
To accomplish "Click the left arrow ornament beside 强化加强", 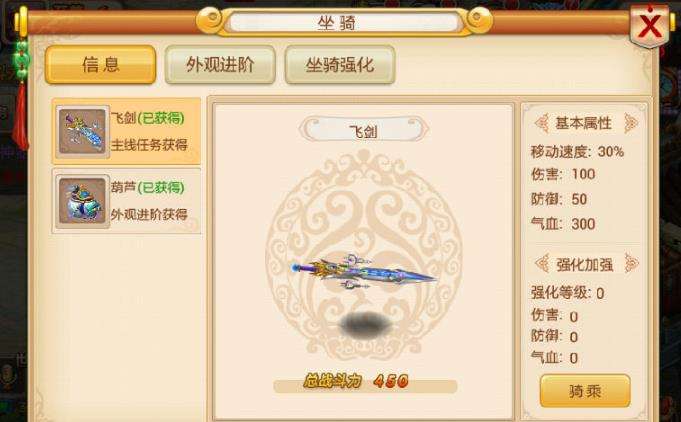I will click(x=542, y=264).
